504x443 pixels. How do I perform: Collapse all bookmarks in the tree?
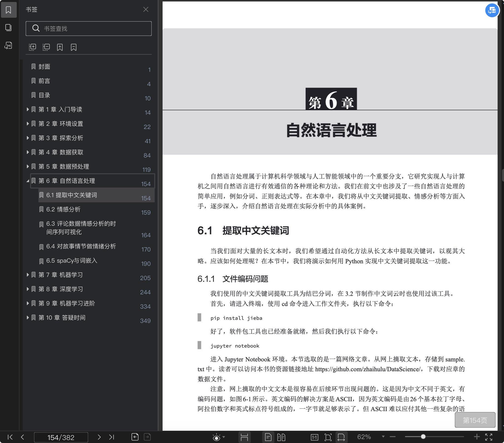tap(46, 47)
